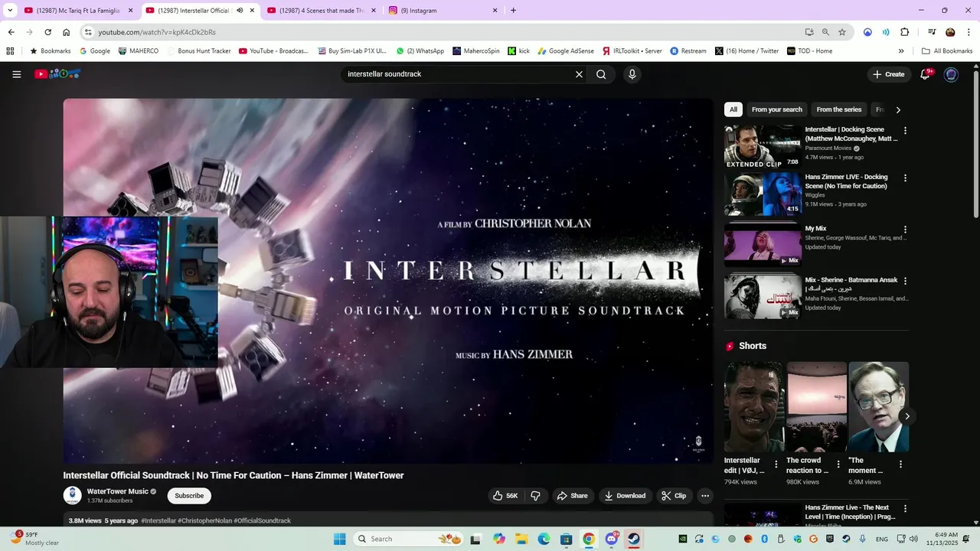Open Interstellar Docking Scene thumbnail
This screenshot has height=551, width=980.
(x=763, y=146)
